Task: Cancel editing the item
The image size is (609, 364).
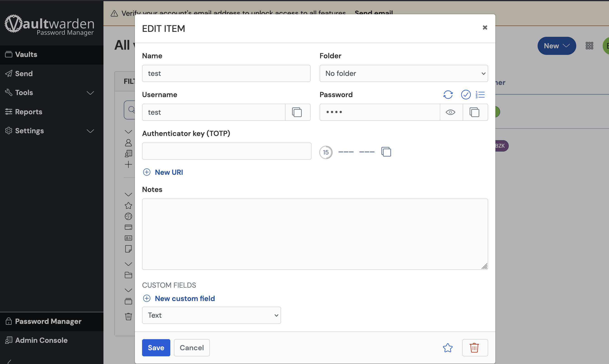Action: click(192, 348)
